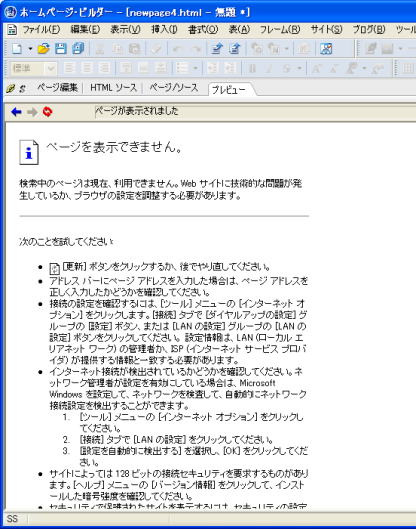Switch to the HTML ソース tab
Screen dimensions: 416x529
coord(113,88)
